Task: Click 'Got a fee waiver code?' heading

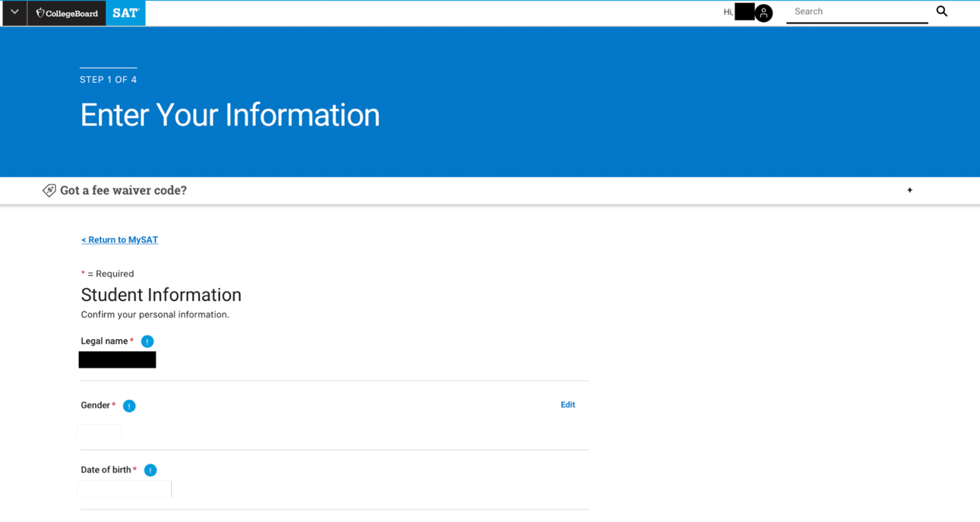Action: coord(123,190)
